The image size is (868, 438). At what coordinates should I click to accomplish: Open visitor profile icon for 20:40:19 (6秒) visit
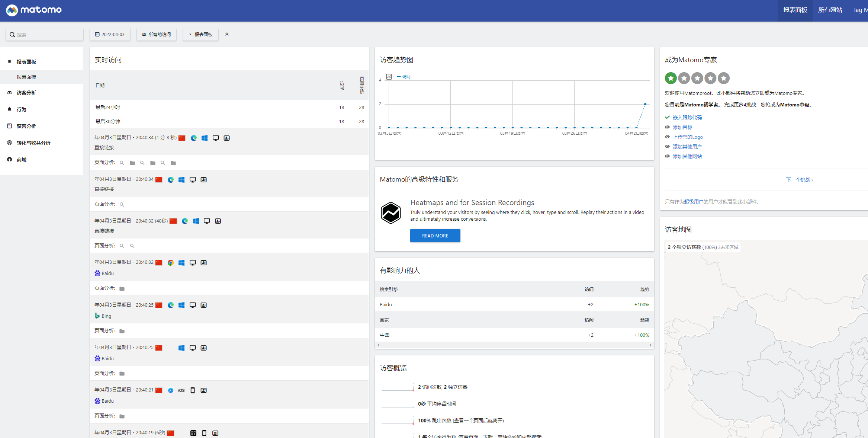click(x=215, y=433)
